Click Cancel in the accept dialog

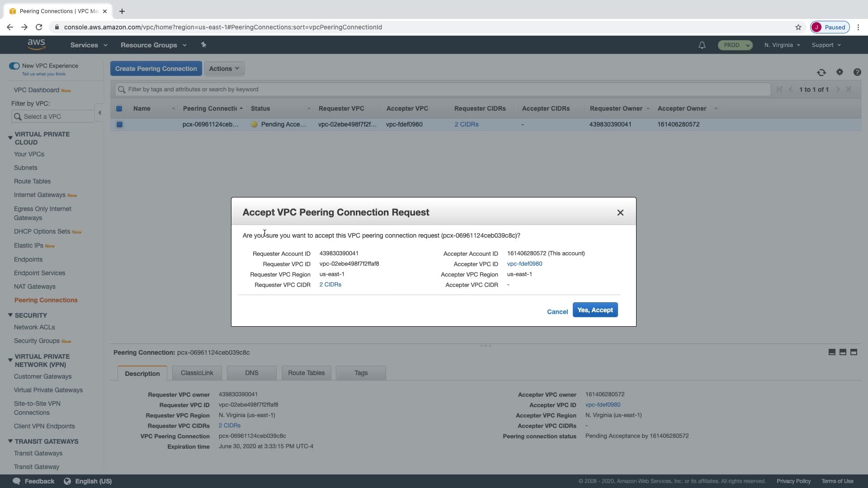coord(557,312)
